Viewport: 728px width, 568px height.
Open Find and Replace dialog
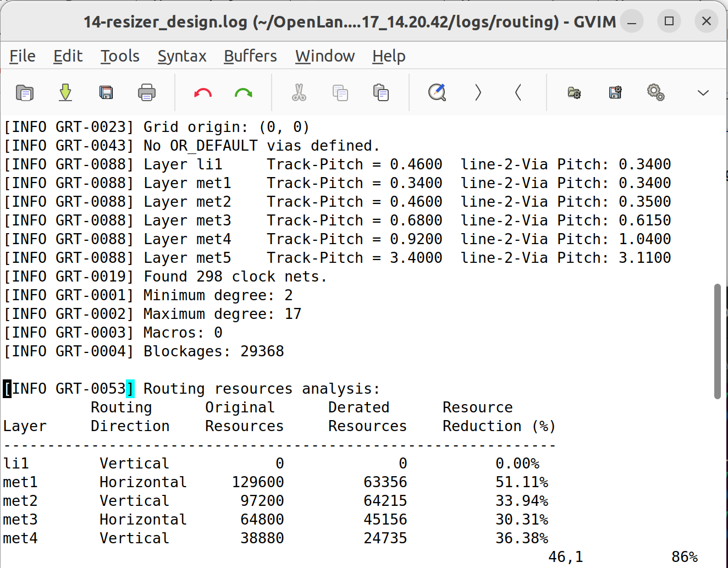pyautogui.click(x=436, y=92)
